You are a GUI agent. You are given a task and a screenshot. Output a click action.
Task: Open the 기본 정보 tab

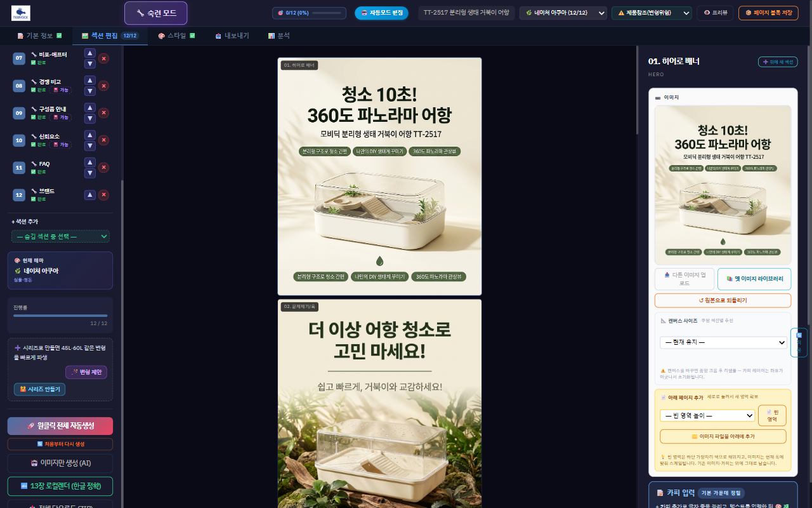coord(39,36)
